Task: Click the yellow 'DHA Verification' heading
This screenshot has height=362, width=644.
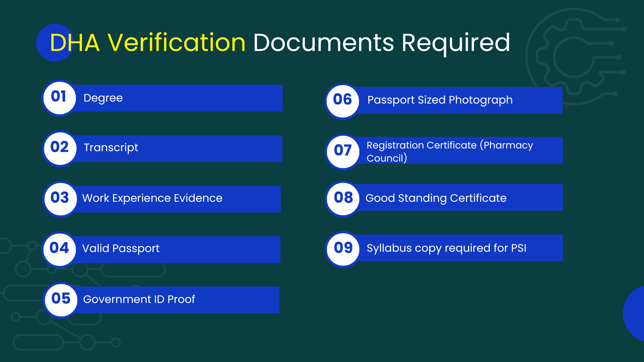Action: coord(148,43)
